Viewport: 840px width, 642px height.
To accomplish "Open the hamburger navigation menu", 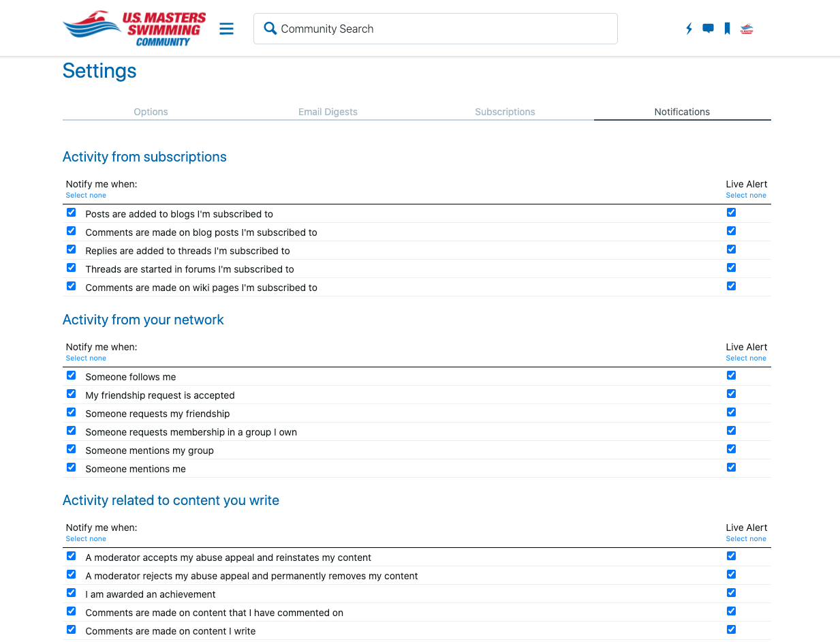I will [226, 29].
